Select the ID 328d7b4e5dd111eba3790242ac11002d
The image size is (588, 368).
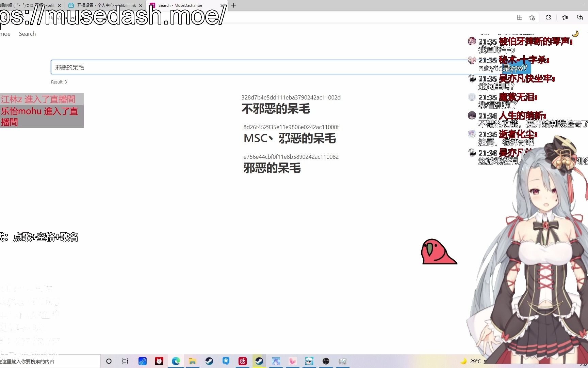tap(291, 97)
